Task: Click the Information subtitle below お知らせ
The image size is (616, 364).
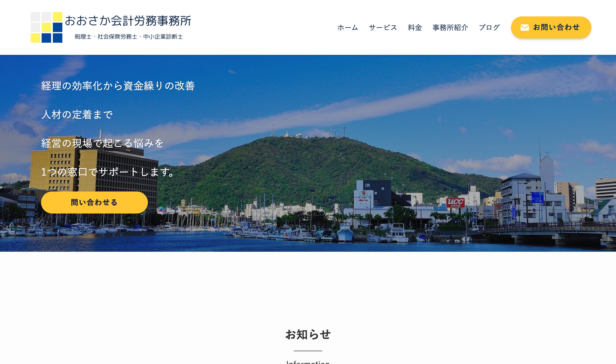Action: [308, 362]
